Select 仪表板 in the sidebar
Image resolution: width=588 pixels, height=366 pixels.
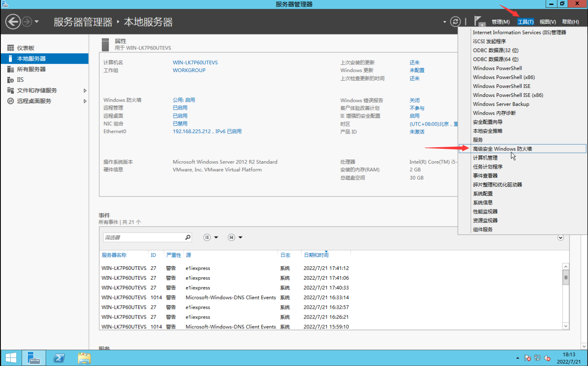(x=44, y=48)
